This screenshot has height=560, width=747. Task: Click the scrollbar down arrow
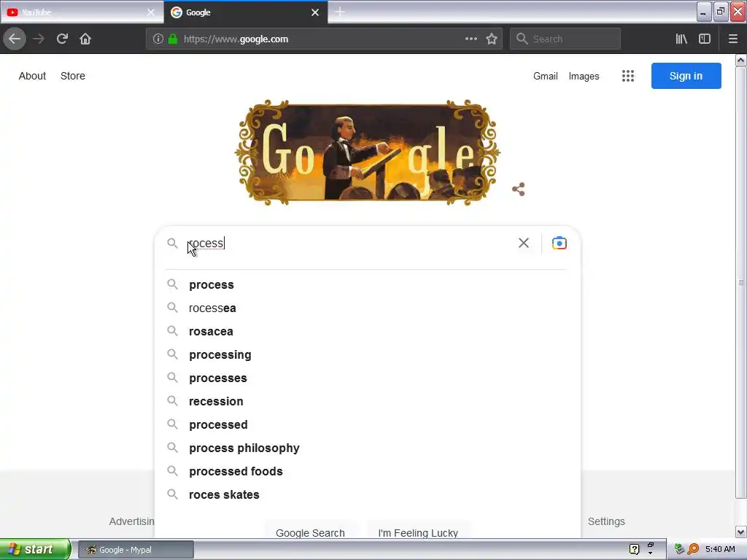[741, 532]
